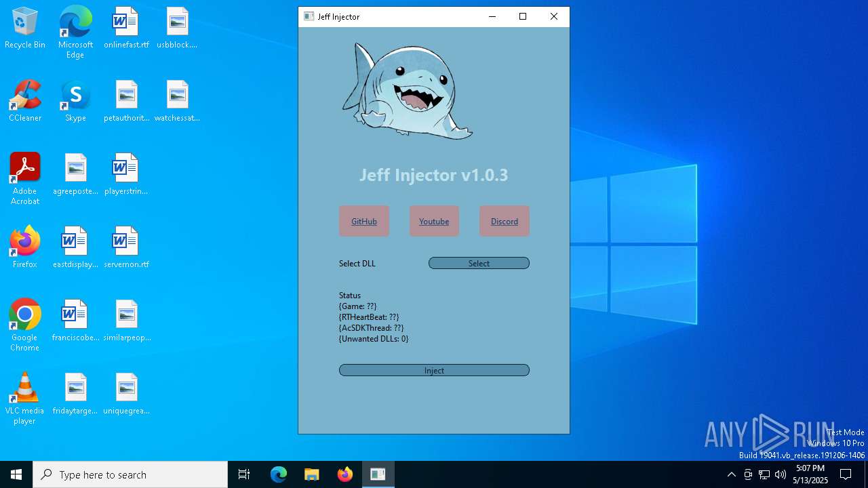The height and width of the screenshot is (488, 868).
Task: Click the Select DLL button
Action: tap(479, 263)
